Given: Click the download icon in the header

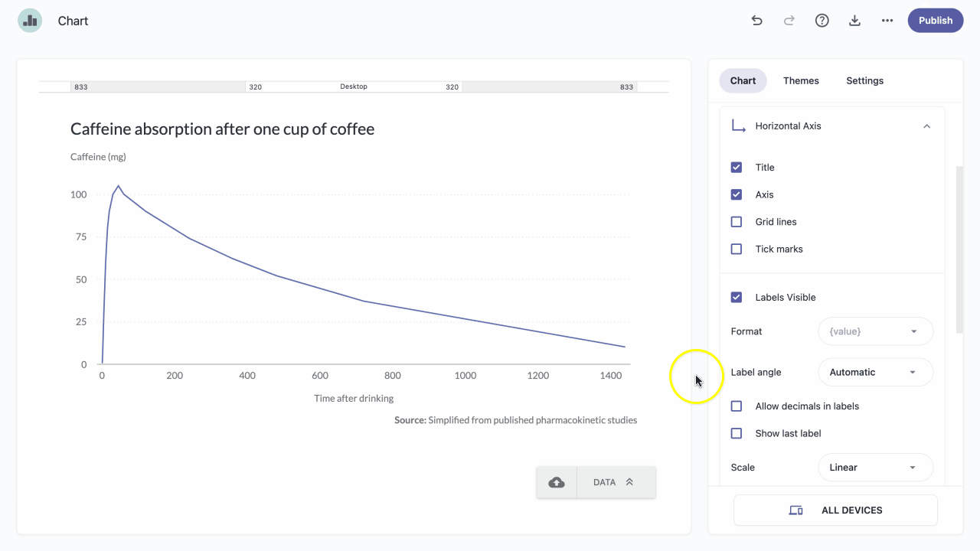Looking at the screenshot, I should (x=854, y=21).
